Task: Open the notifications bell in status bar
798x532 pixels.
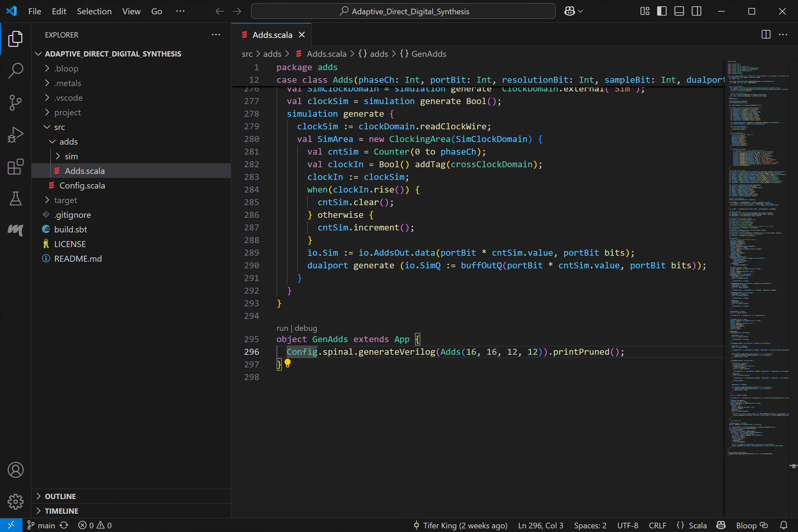Action: tap(783, 525)
